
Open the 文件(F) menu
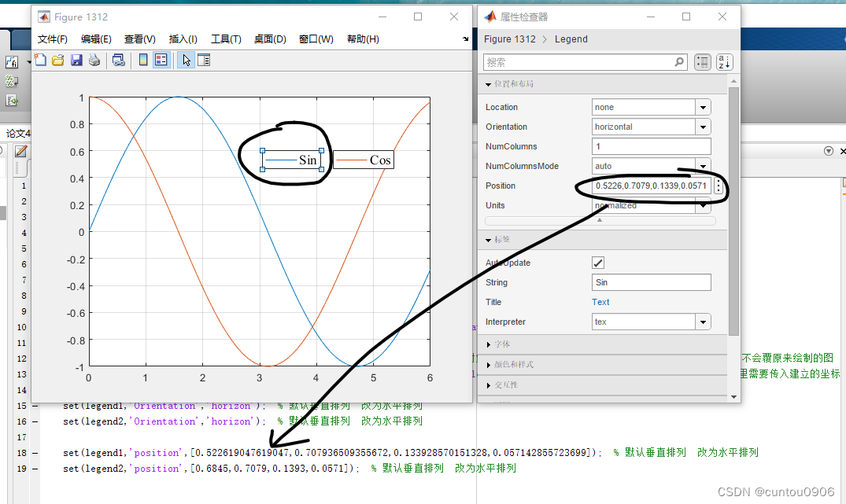point(53,39)
